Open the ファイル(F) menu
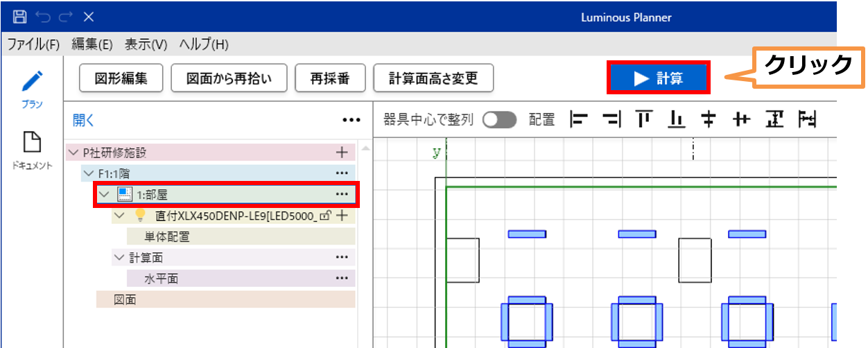The image size is (868, 348). 33,44
